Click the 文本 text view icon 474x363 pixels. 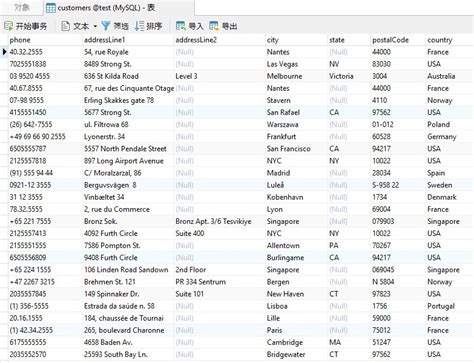click(x=66, y=26)
